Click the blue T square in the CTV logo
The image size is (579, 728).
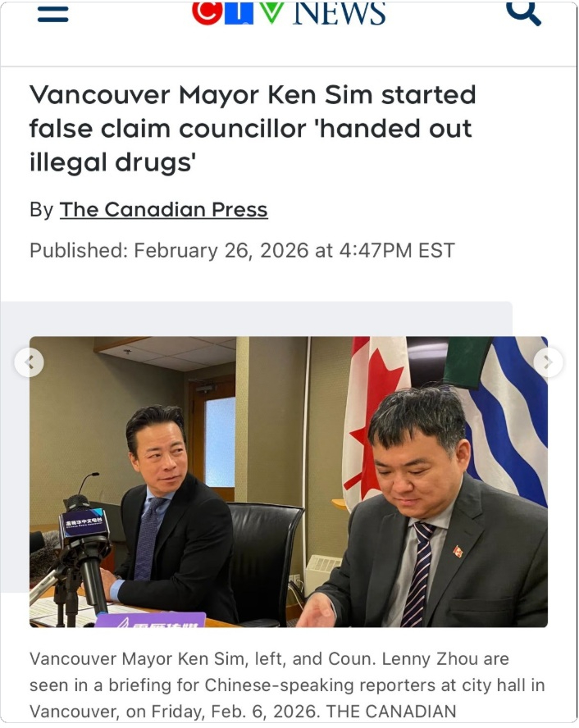click(x=239, y=12)
